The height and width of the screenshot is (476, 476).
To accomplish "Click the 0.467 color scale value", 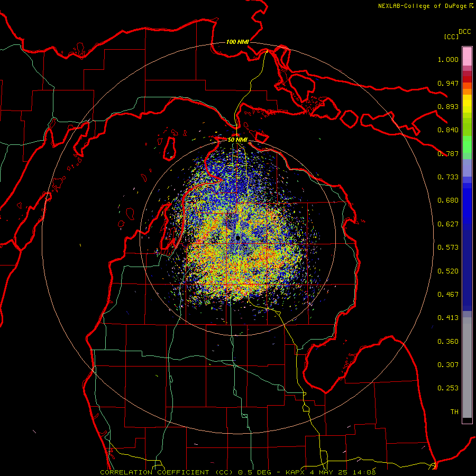I will (448, 295).
